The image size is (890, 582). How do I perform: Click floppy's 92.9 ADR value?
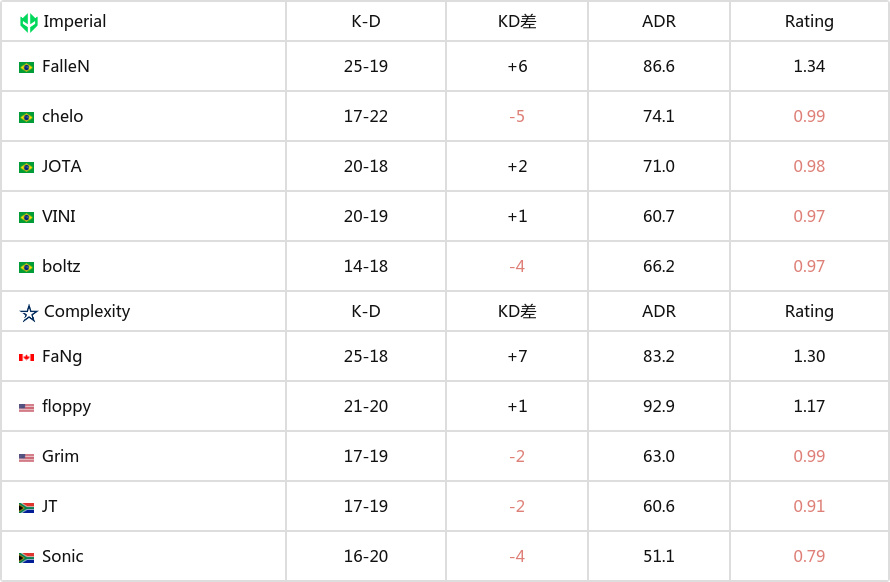pyautogui.click(x=658, y=407)
